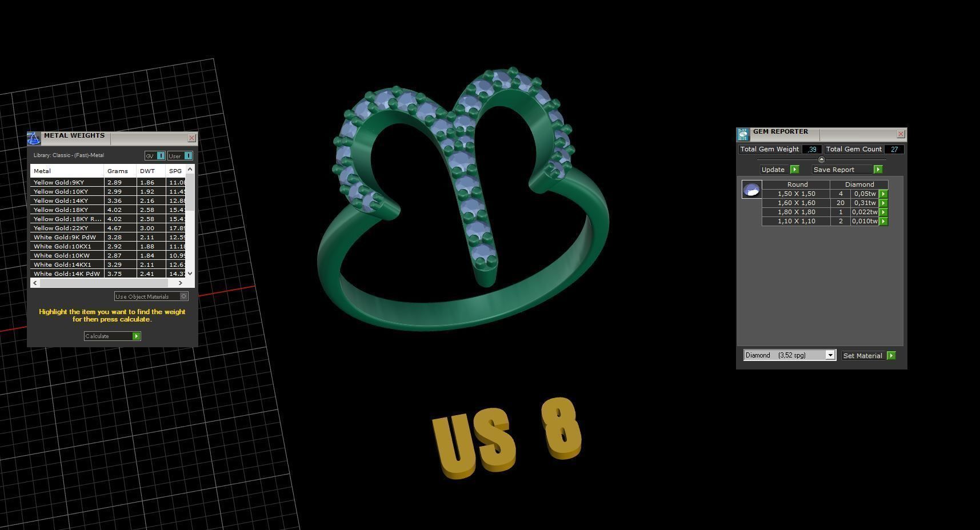The width and height of the screenshot is (980, 530).
Task: Click the Library: Classic - (Fast)-Metal label
Action: tap(69, 155)
